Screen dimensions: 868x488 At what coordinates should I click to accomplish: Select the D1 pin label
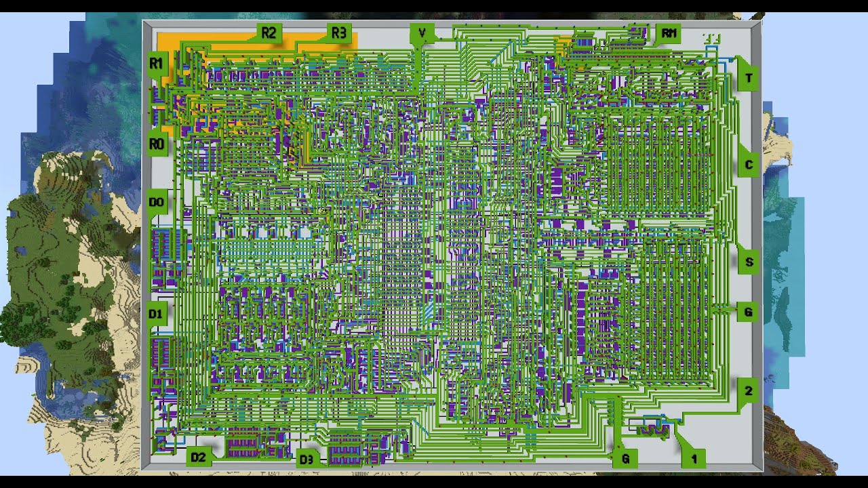point(157,314)
